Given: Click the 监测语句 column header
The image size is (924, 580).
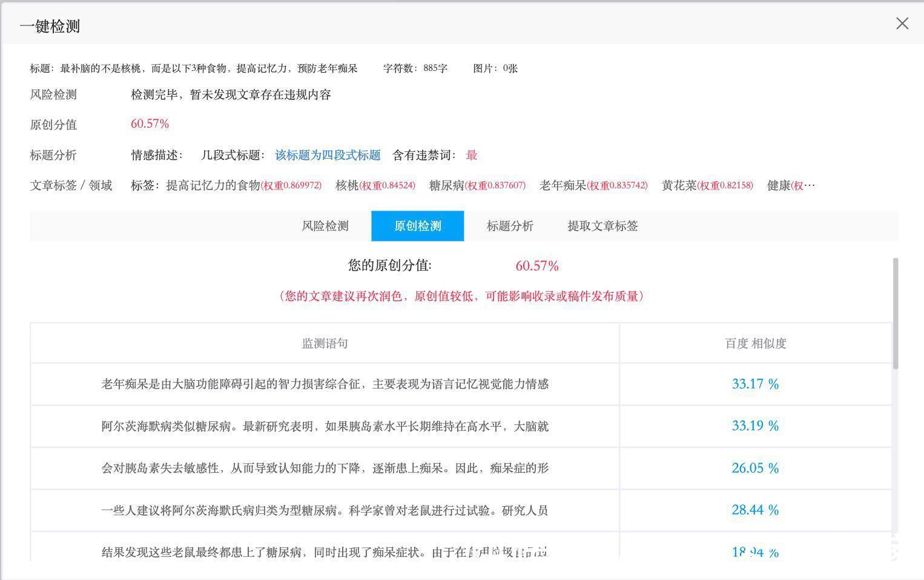Looking at the screenshot, I should [x=325, y=343].
